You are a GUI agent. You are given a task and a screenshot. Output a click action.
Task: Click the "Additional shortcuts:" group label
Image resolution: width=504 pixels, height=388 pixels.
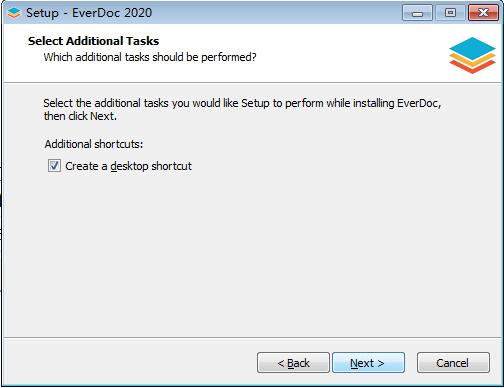point(94,144)
